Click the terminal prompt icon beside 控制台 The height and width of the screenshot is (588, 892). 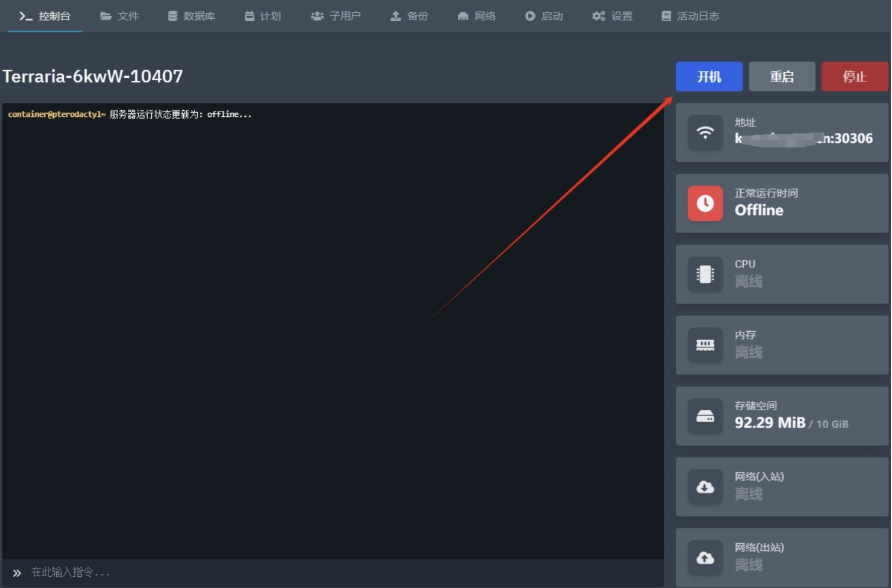(x=25, y=16)
